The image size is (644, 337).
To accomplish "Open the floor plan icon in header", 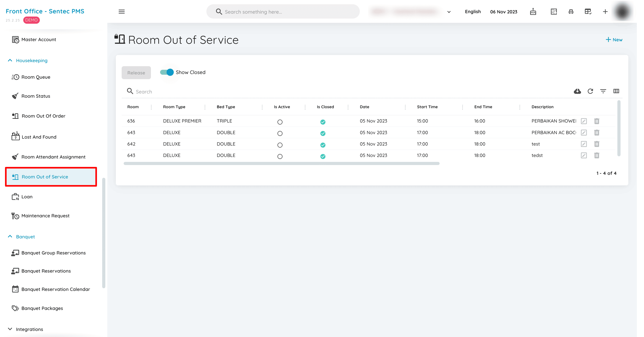I will click(x=553, y=11).
